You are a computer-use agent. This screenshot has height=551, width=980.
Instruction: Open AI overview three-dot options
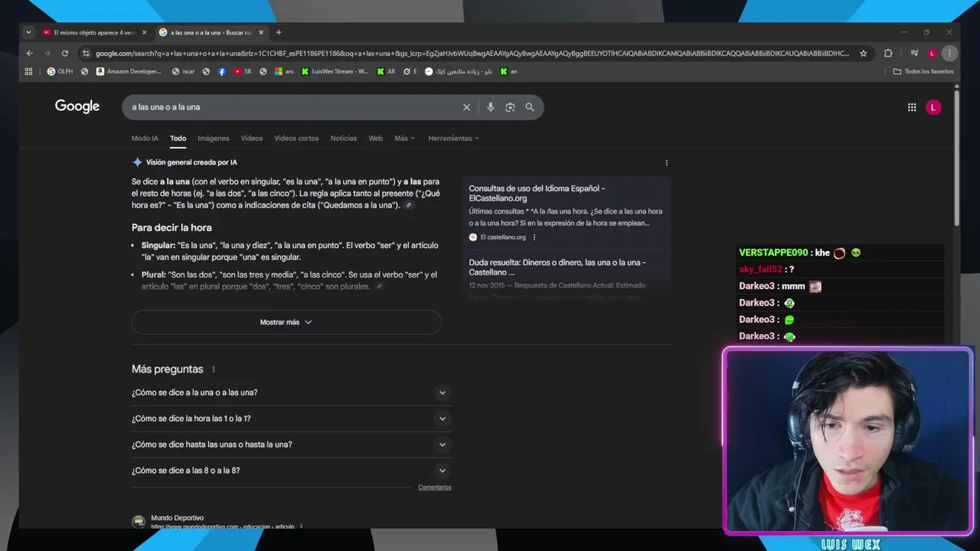coord(666,163)
